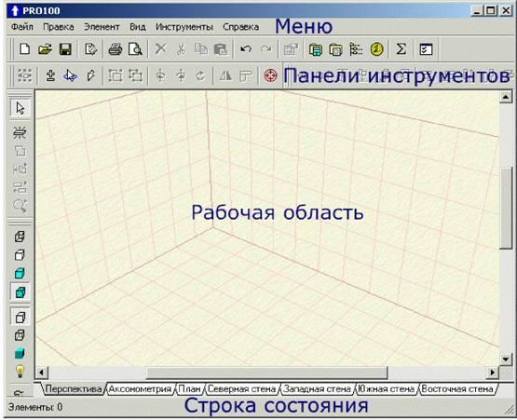Toggle the semi-transparent cube option
The width and height of the screenshot is (517, 420).
20,335
